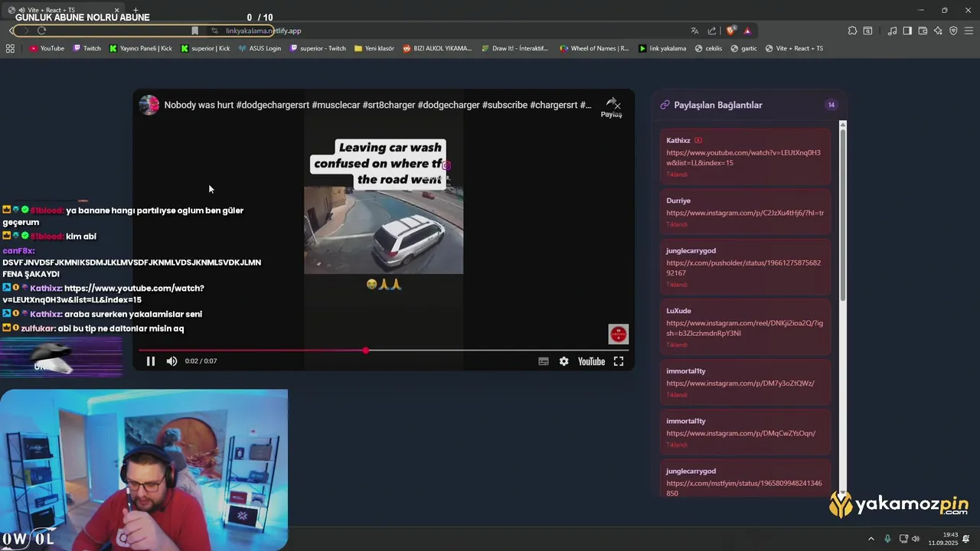Open the 'superior | Kick' bookmark

[x=205, y=48]
